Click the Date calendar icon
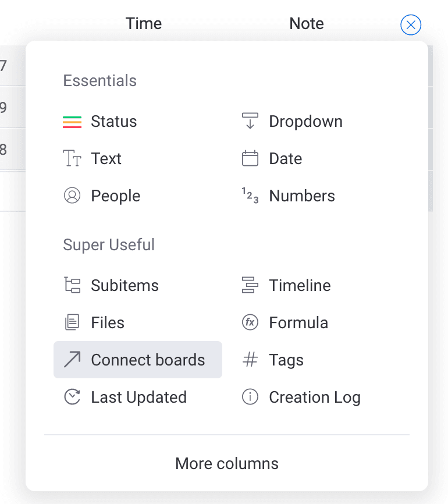448x504 pixels. click(x=250, y=159)
